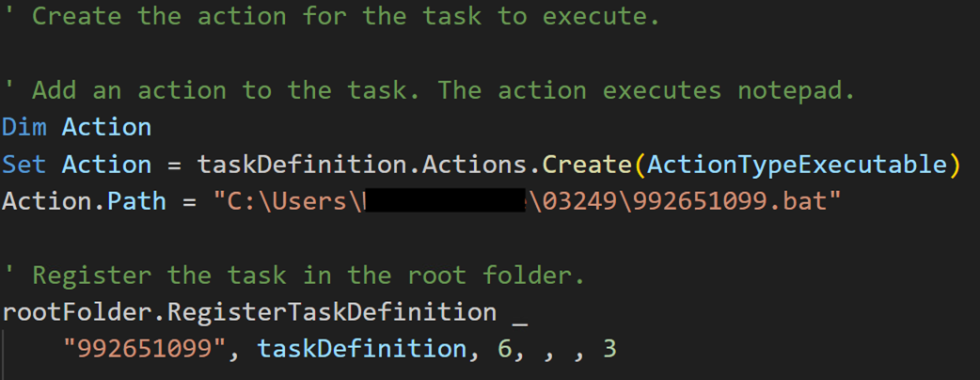Click the 'Create' method name
Screen dimensions: 980x380
coord(587,165)
